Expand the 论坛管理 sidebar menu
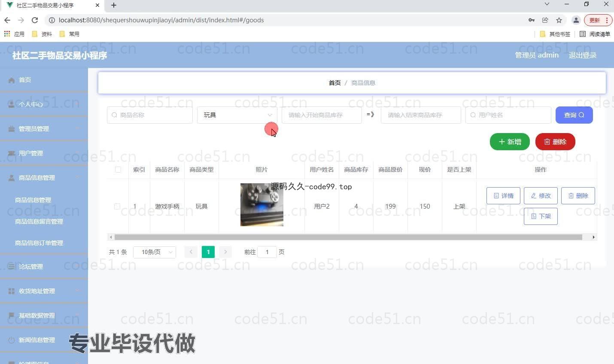This screenshot has height=364, width=614. click(x=44, y=267)
